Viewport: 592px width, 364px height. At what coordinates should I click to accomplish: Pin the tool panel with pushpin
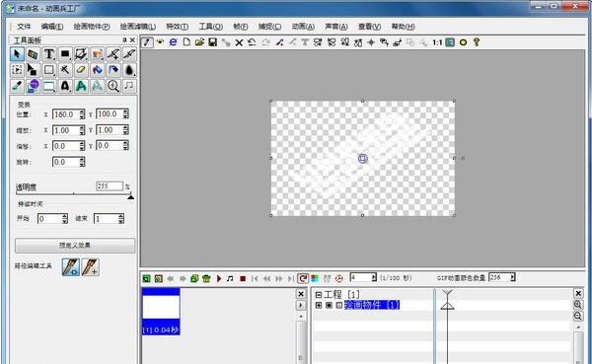[124, 39]
